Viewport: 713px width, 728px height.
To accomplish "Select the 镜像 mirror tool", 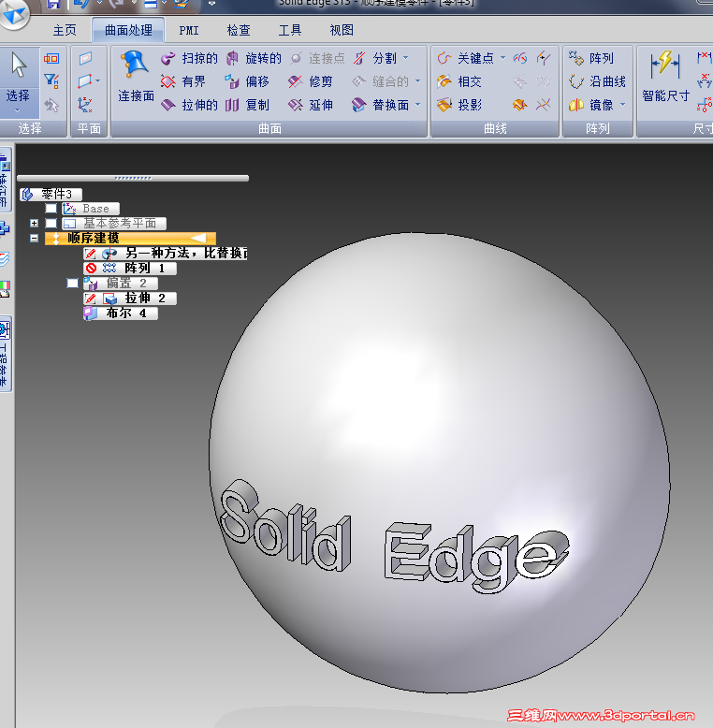I will click(591, 105).
